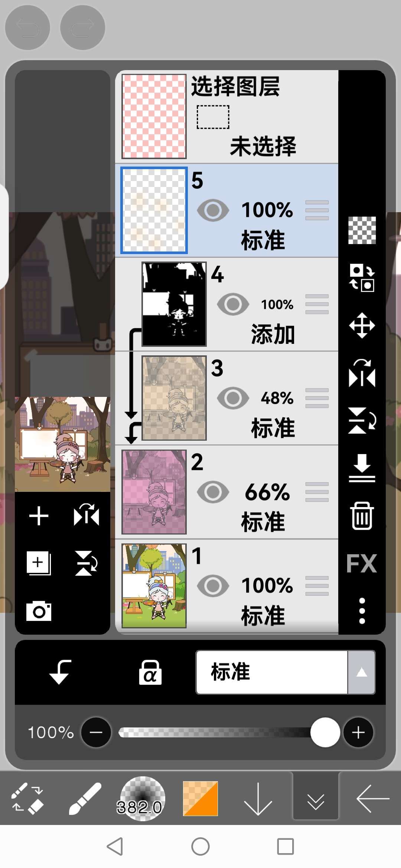401x868 pixels.
Task: Collapse layer panel with double-chevron button
Action: (x=316, y=799)
